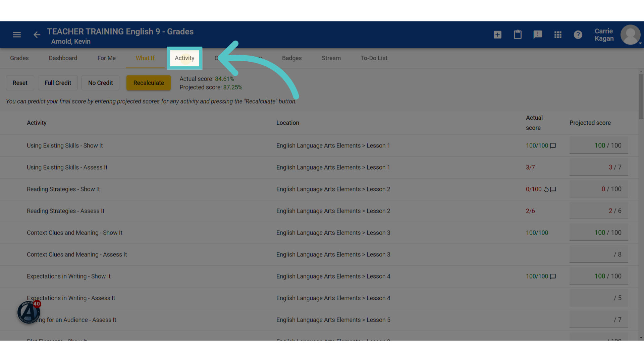Open the feedback alert message icon
Screen dimensions: 644x362
point(538,35)
